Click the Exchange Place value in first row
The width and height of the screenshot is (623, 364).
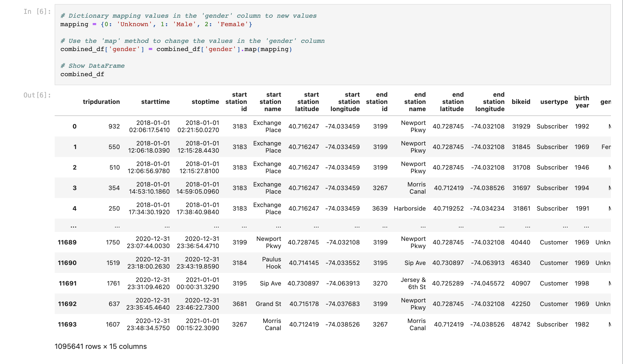[x=267, y=126]
